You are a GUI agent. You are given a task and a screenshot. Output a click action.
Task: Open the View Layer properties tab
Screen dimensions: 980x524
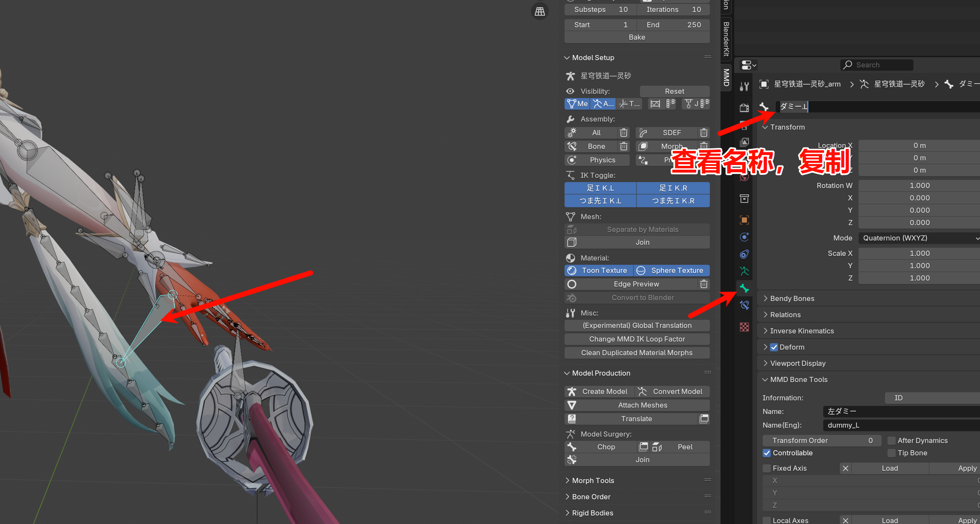click(x=744, y=142)
